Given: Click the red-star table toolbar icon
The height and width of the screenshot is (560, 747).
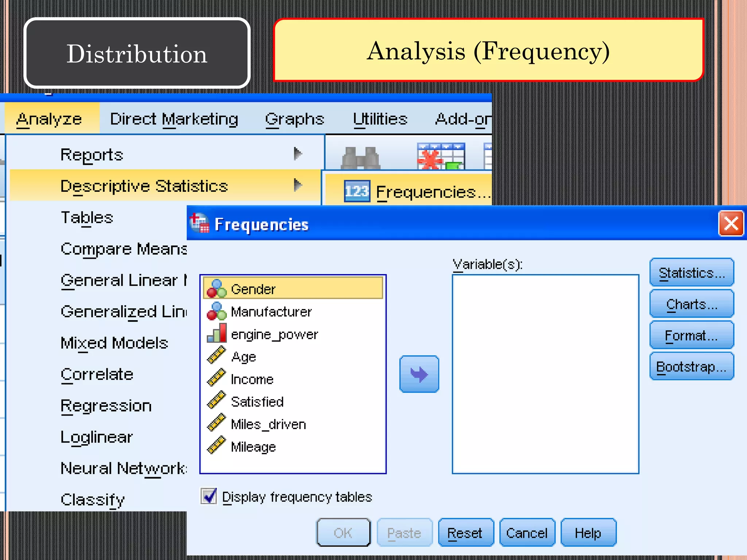Looking at the screenshot, I should (x=441, y=156).
